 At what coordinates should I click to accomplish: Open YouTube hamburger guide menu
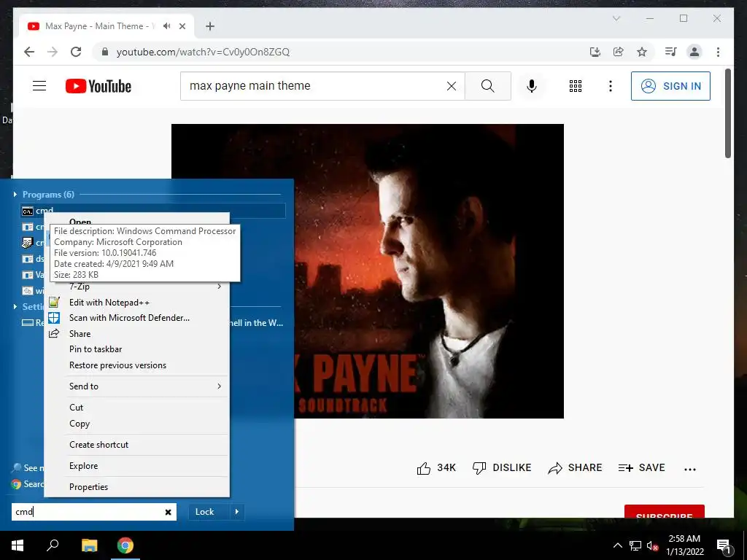[x=39, y=86]
